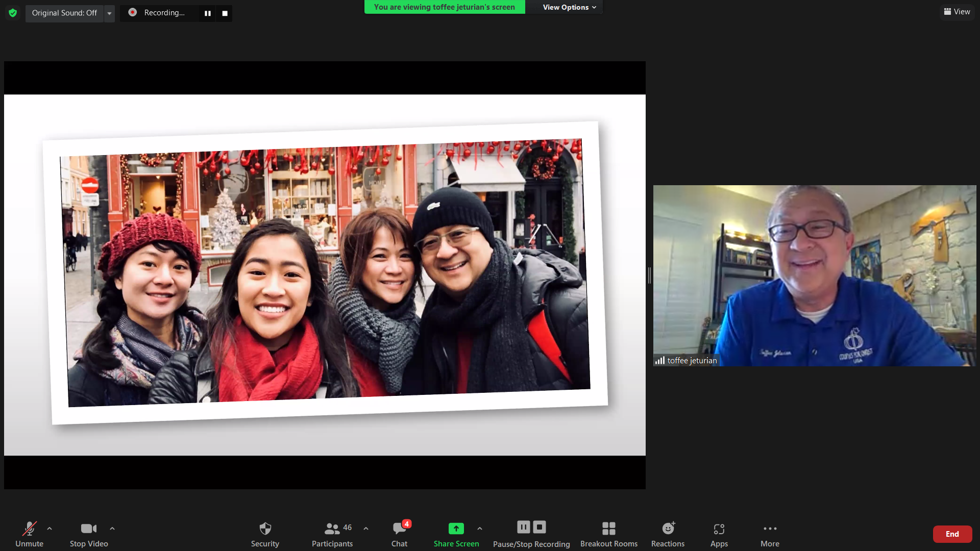This screenshot has height=551, width=980.
Task: Unmute the microphone
Action: click(x=30, y=534)
